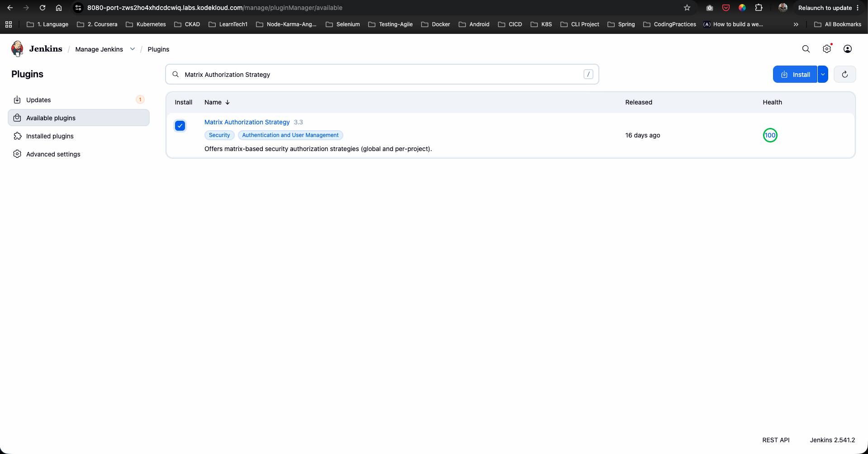Focus the plugin search input field
The height and width of the screenshot is (454, 868).
point(382,74)
